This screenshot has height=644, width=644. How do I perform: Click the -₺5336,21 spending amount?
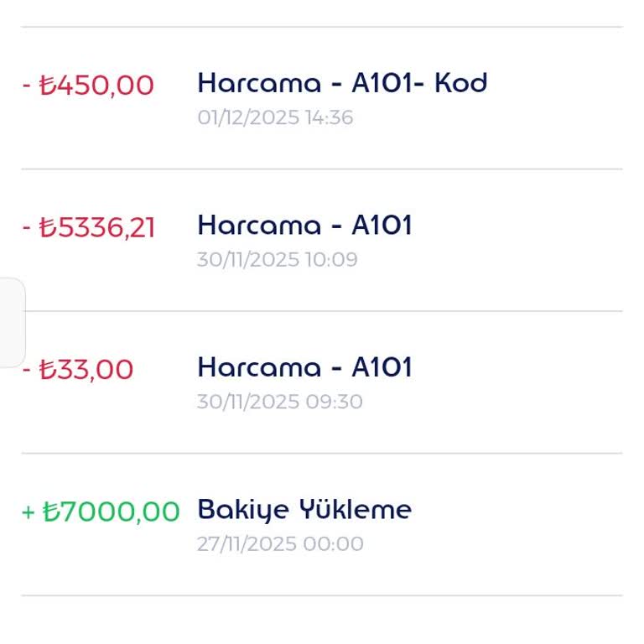[88, 227]
